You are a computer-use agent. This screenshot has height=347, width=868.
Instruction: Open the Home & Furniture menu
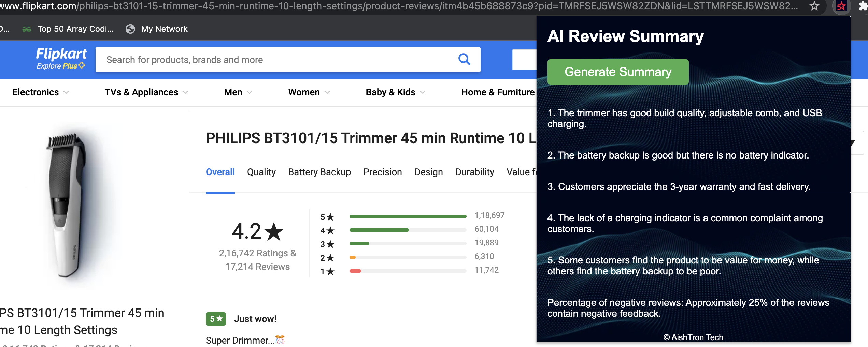[x=498, y=92]
